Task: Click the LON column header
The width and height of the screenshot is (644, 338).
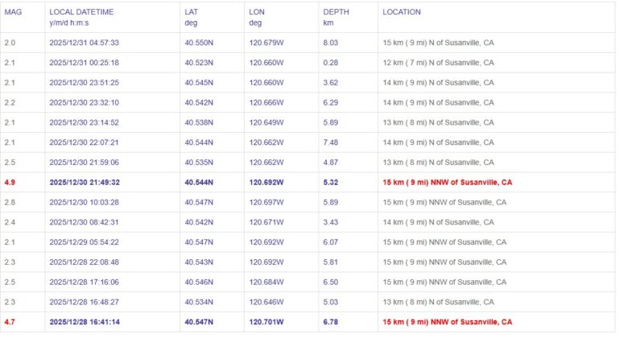Action: point(258,12)
